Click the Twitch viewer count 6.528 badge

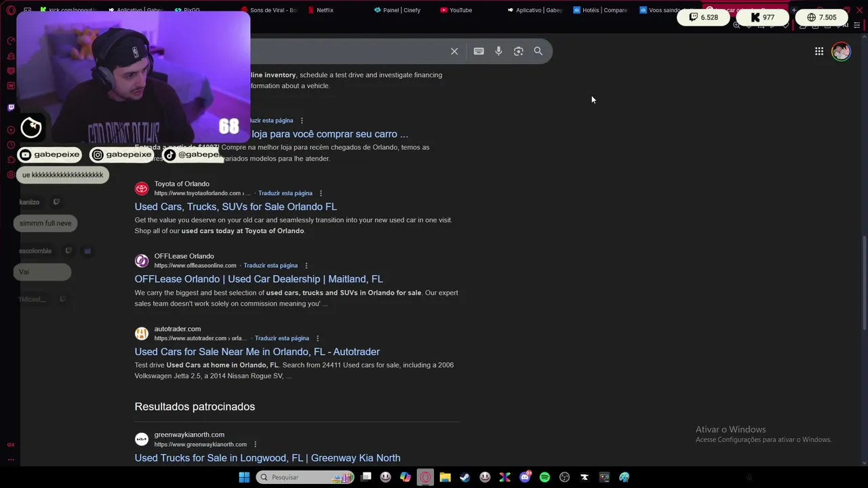point(703,18)
